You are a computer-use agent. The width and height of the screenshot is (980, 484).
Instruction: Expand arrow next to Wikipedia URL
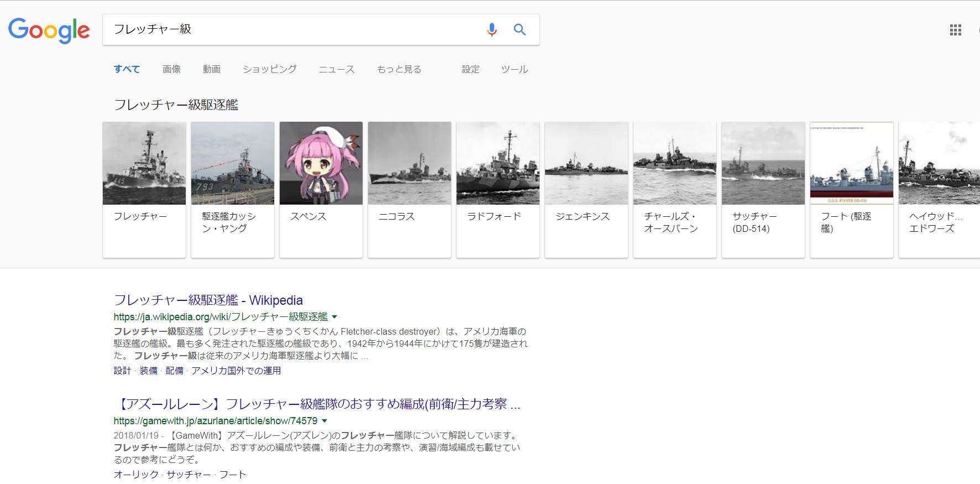[334, 317]
